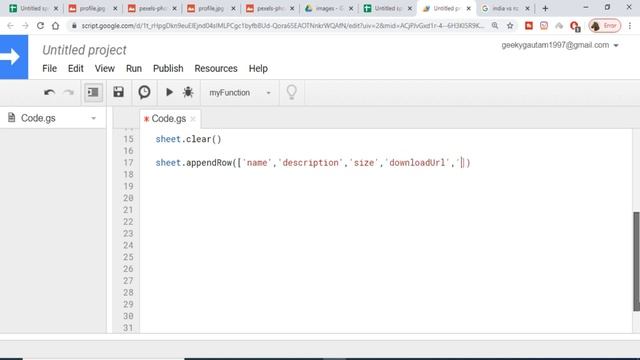The height and width of the screenshot is (360, 640).
Task: Close the india vs search tab
Action: point(527,8)
